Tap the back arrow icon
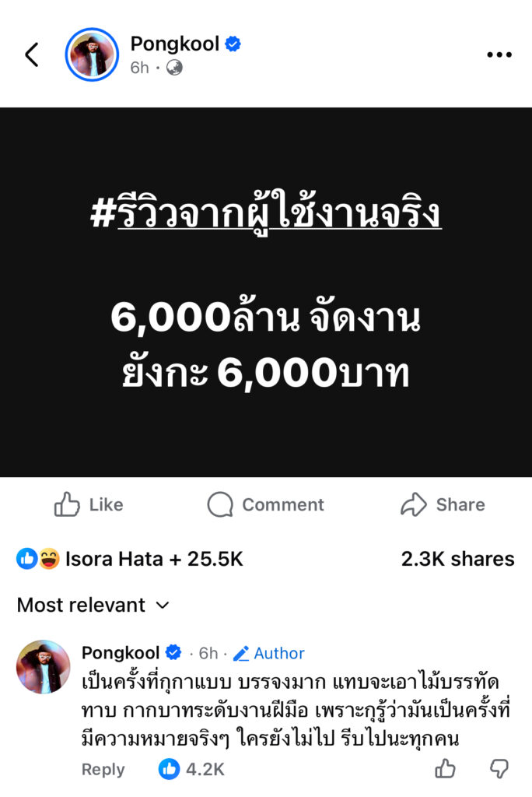The image size is (532, 797). click(x=32, y=54)
